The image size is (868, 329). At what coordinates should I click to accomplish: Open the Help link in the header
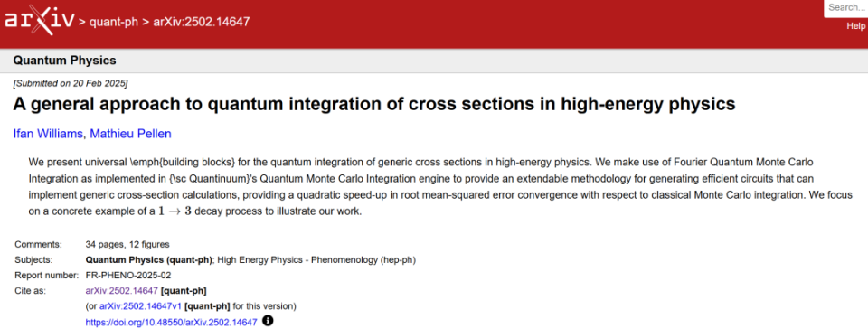pos(856,26)
